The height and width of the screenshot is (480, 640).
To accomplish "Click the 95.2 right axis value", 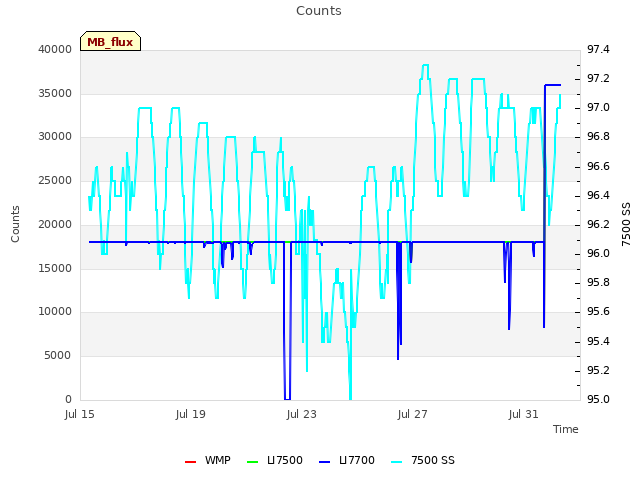I will (x=598, y=371).
